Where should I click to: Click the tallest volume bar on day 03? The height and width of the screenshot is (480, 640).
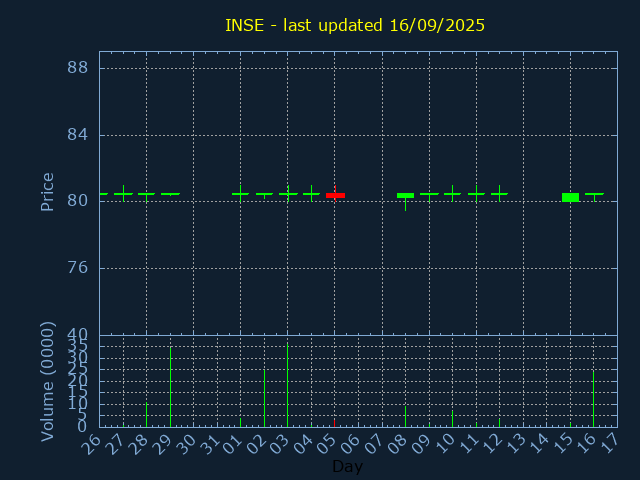point(287,385)
